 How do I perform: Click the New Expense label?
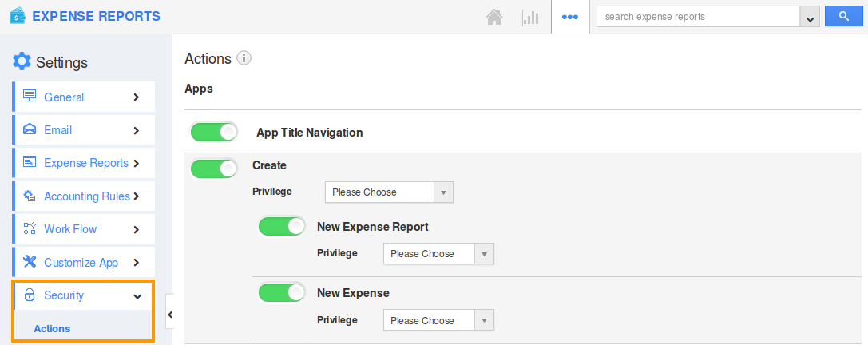coord(353,293)
